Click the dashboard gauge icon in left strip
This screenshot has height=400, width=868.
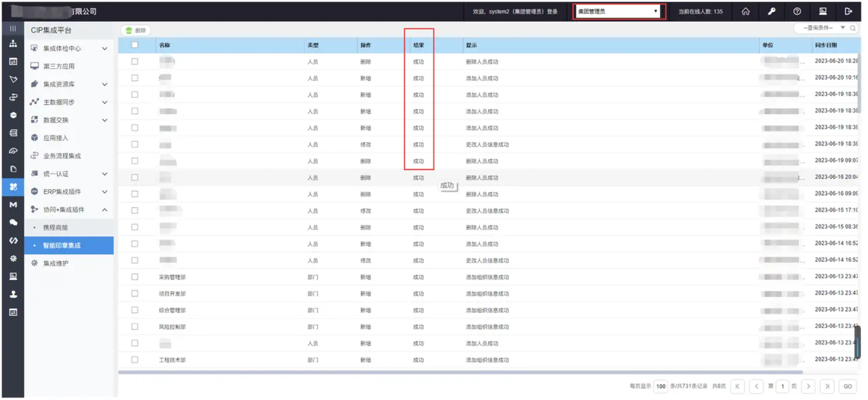coord(13,151)
